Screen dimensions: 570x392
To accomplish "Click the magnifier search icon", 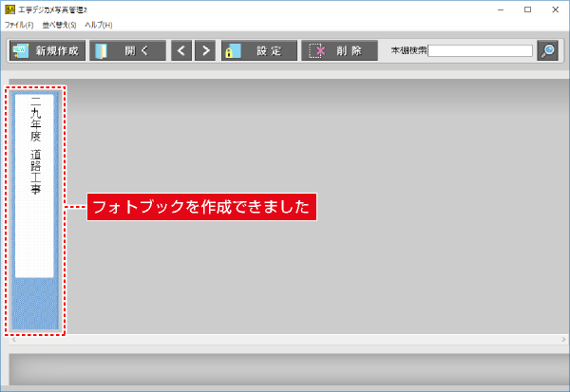I will [x=547, y=50].
